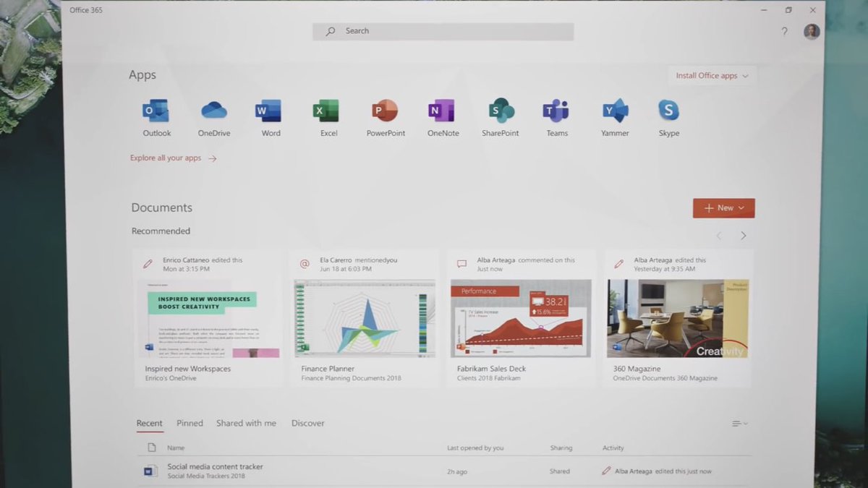Click the Enrico's OneDrive location text
The image size is (868, 488).
click(x=171, y=378)
